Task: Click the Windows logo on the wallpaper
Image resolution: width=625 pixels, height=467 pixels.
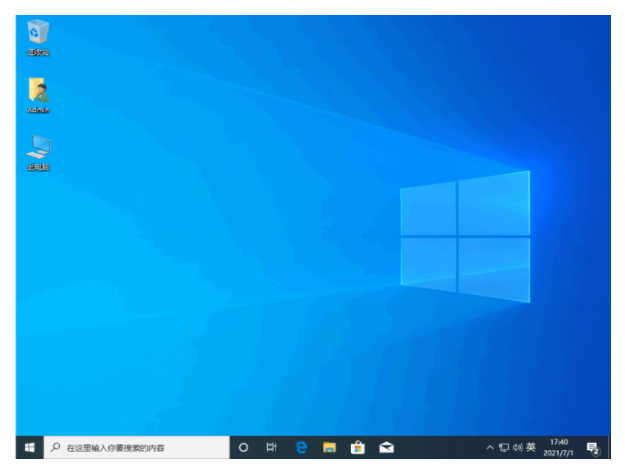Action: pyautogui.click(x=465, y=236)
